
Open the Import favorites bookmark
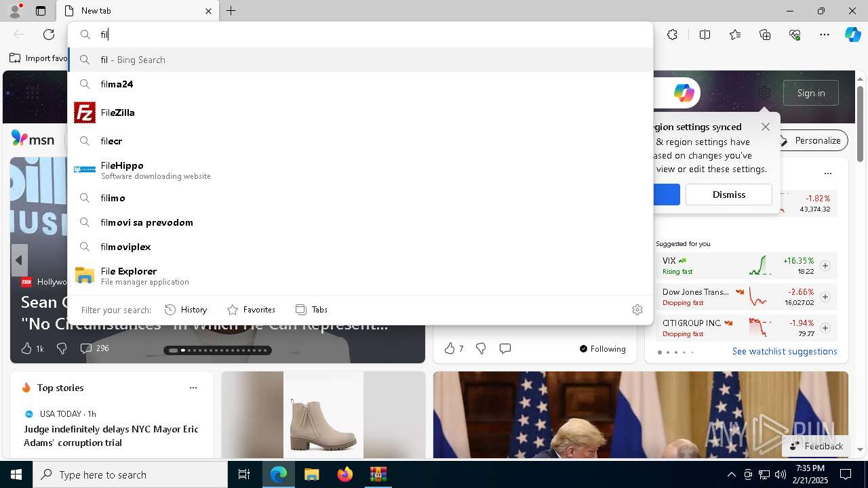click(39, 58)
